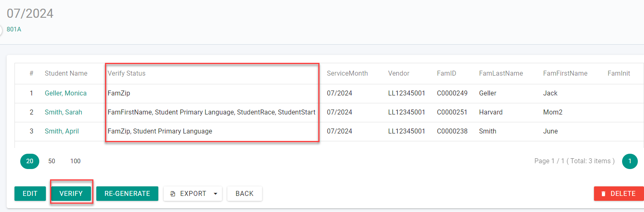Click the trash icon on Delete button
The width and height of the screenshot is (644, 212).
[603, 194]
